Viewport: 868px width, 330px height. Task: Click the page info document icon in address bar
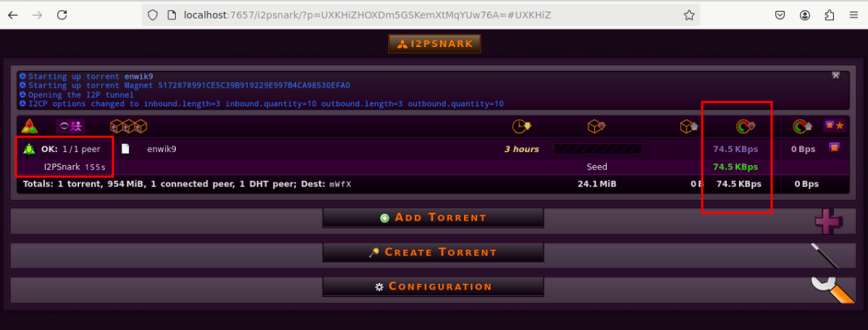click(x=172, y=15)
